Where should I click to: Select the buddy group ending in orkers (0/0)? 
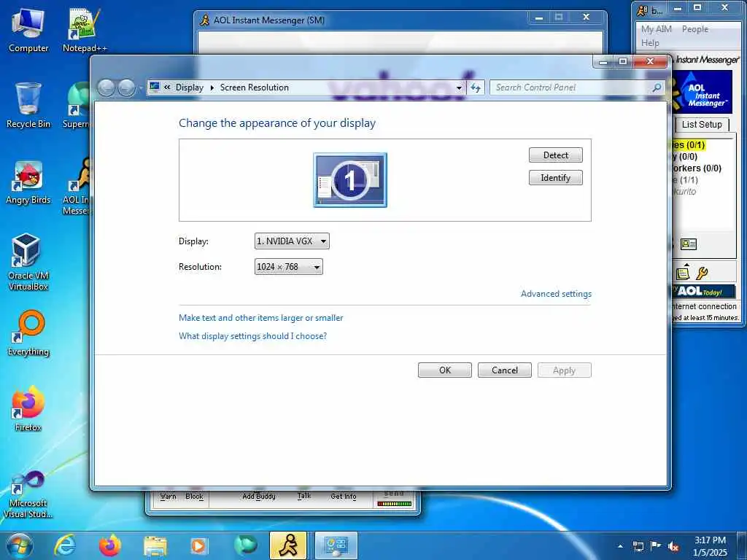point(697,168)
